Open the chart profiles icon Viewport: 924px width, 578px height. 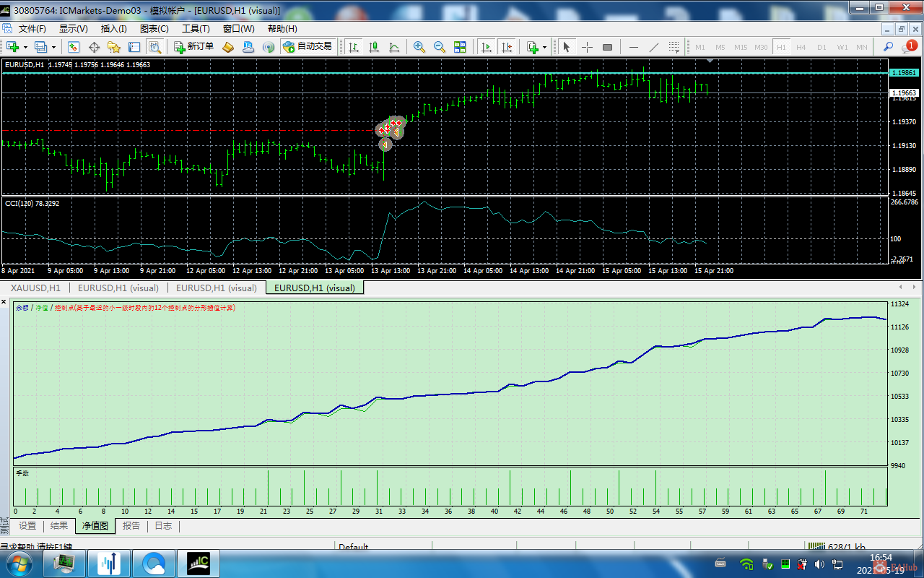(x=40, y=47)
